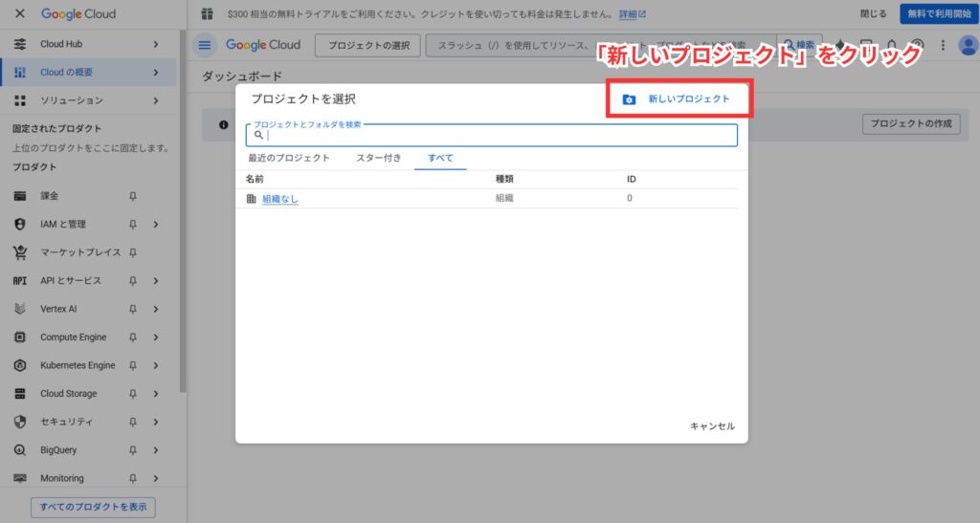This screenshot has width=980, height=523.
Task: Switch to スター付き tab
Action: pyautogui.click(x=379, y=158)
